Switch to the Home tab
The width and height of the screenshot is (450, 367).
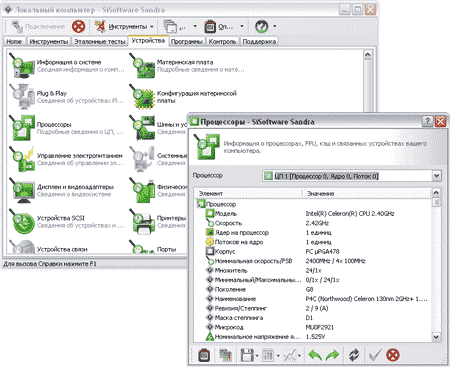point(14,41)
